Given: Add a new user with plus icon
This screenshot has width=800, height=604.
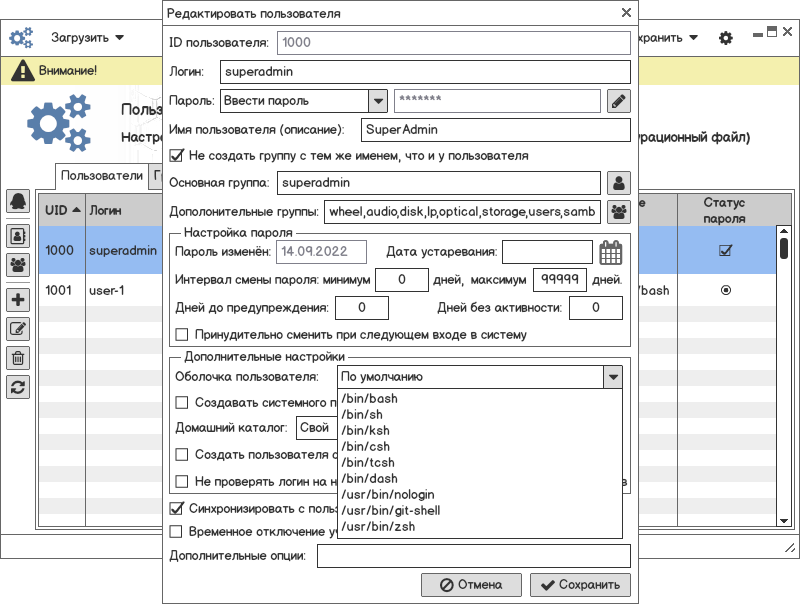Looking at the screenshot, I should [18, 299].
